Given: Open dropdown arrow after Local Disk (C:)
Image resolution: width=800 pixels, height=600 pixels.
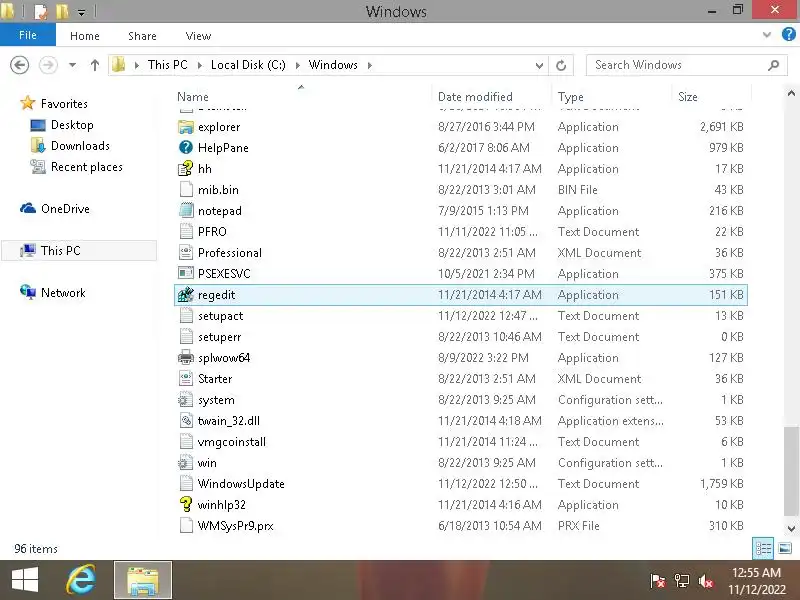Looking at the screenshot, I should pos(297,65).
